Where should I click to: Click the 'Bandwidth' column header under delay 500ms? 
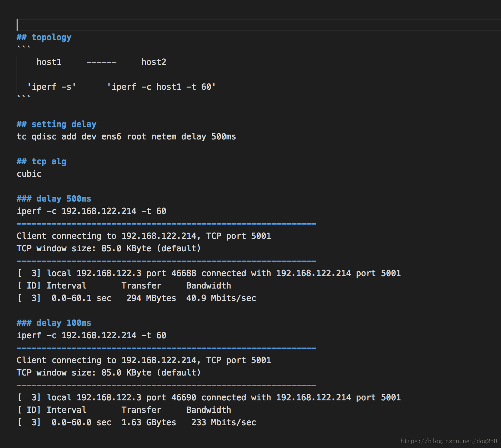click(x=209, y=286)
